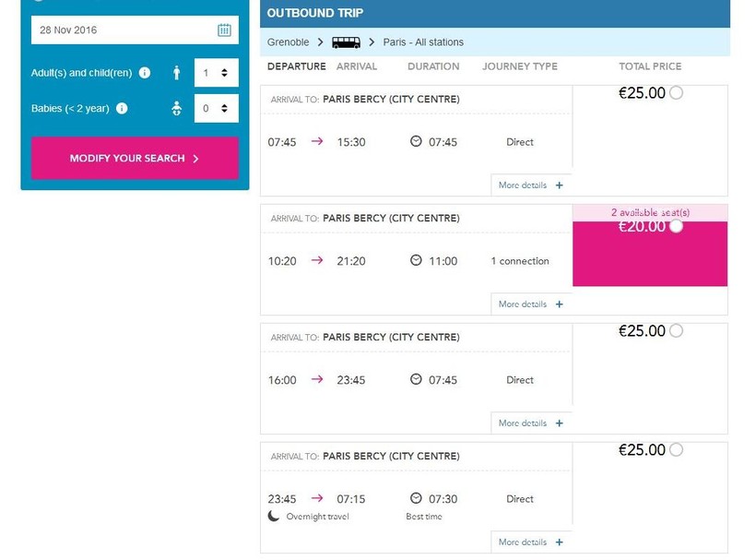The image size is (756, 560).
Task: Open the calendar date picker icon
Action: click(224, 30)
